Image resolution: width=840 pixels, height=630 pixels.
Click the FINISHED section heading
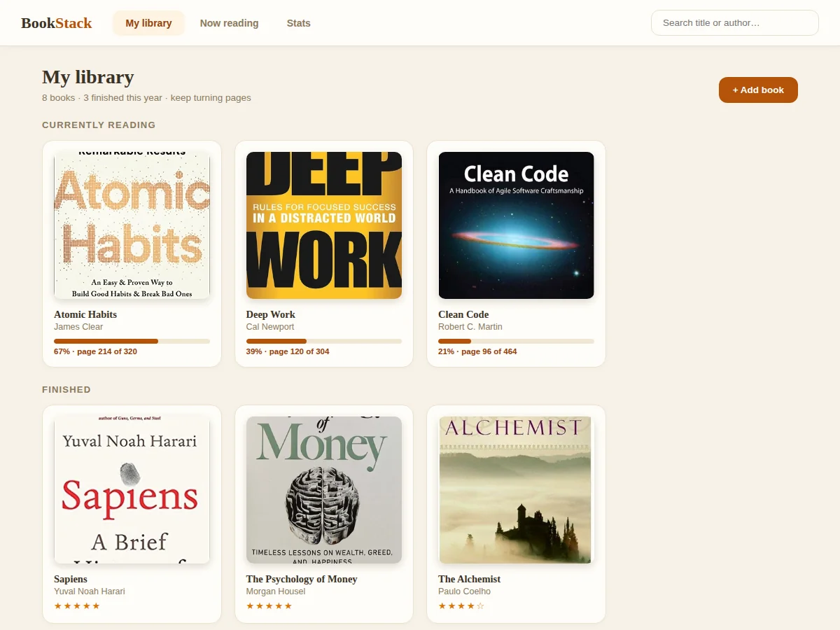(x=66, y=390)
